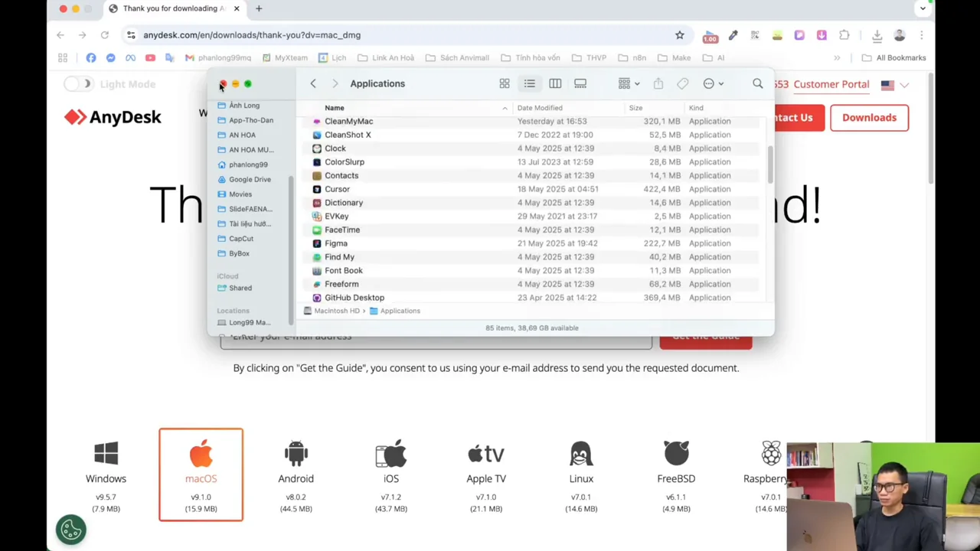This screenshot has height=551, width=980.
Task: Switch Finder to gallery view
Action: 580,83
